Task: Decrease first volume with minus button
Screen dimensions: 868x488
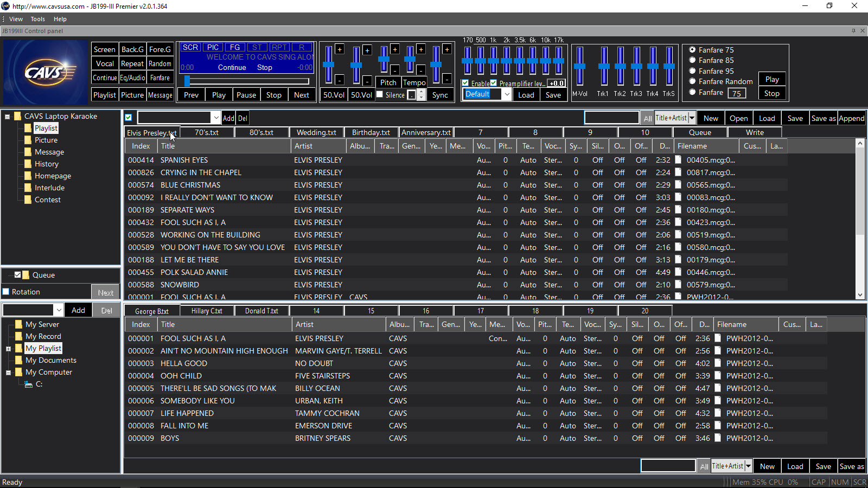Action: point(340,80)
